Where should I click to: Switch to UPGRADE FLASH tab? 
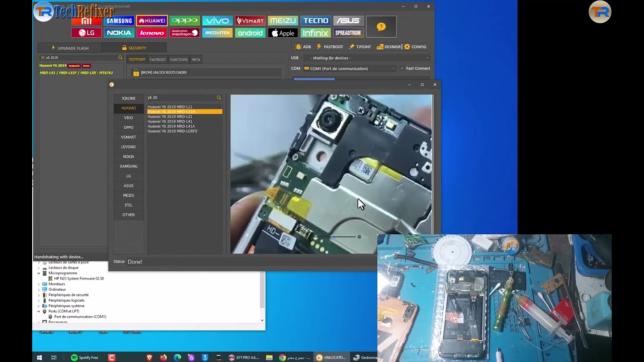pyautogui.click(x=70, y=48)
